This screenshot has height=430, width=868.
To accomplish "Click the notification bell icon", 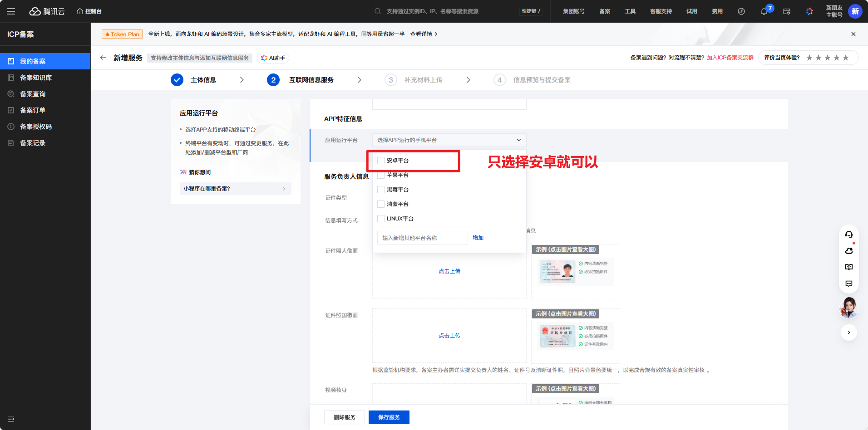I will tap(764, 11).
